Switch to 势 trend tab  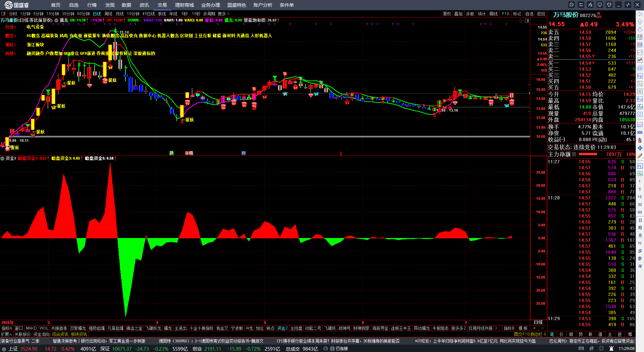tap(581, 334)
